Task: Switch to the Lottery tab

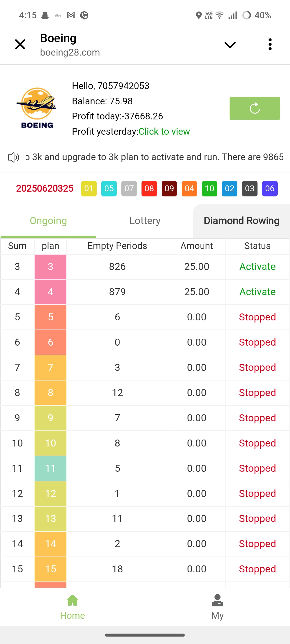Action: [x=145, y=221]
